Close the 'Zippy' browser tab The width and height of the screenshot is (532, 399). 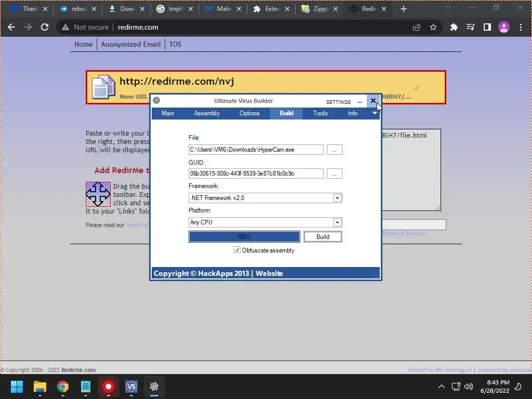pyautogui.click(x=336, y=9)
